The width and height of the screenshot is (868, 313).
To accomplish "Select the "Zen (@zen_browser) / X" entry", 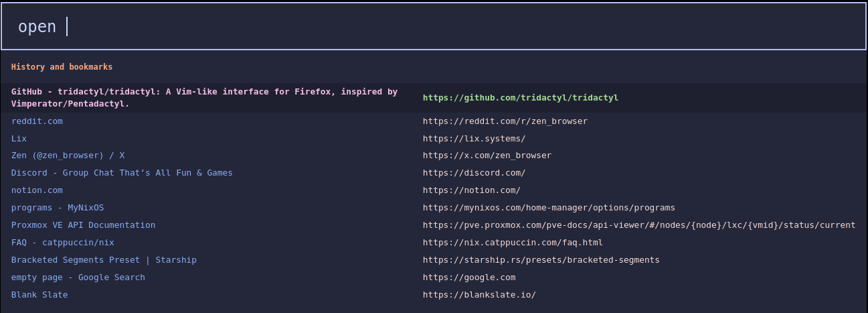I will (68, 155).
